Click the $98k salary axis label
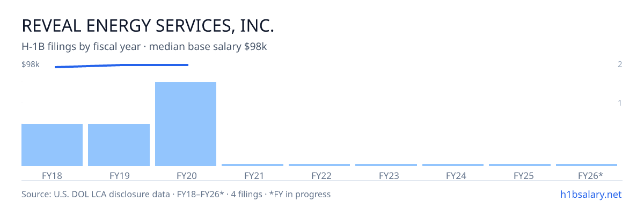 (31, 64)
